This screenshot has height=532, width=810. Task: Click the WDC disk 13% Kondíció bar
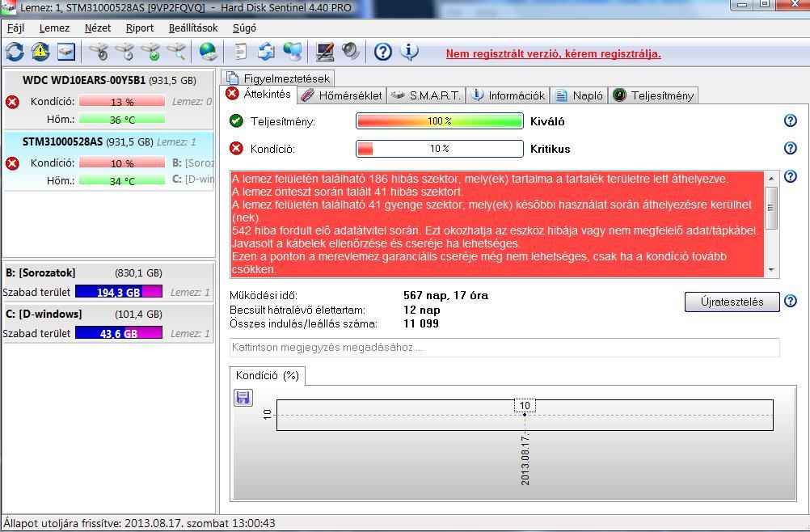click(122, 102)
